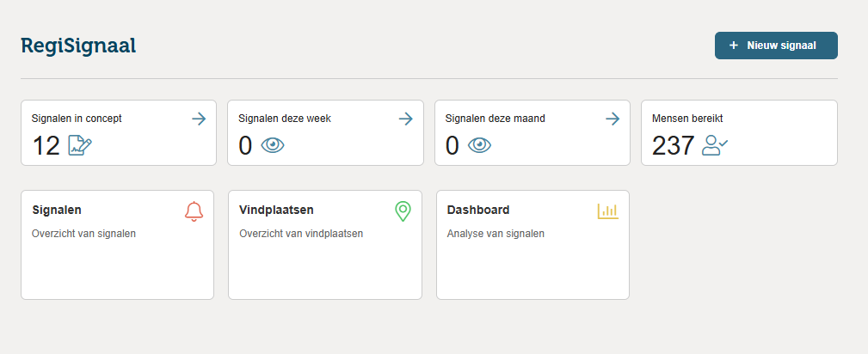Create a new signal with Nieuw signaal
The width and height of the screenshot is (868, 354).
coord(776,46)
